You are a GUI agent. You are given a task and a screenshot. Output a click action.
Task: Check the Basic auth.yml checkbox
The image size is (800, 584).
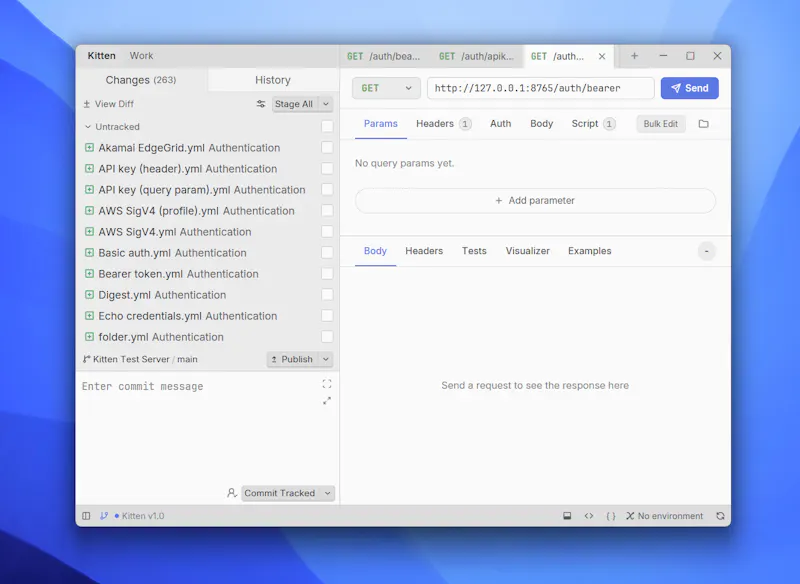328,252
